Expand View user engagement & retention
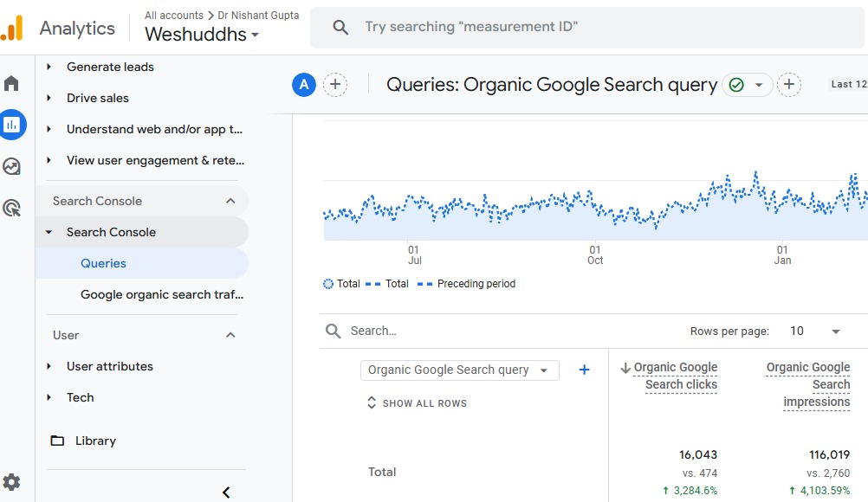Image resolution: width=868 pixels, height=502 pixels. tap(49, 160)
